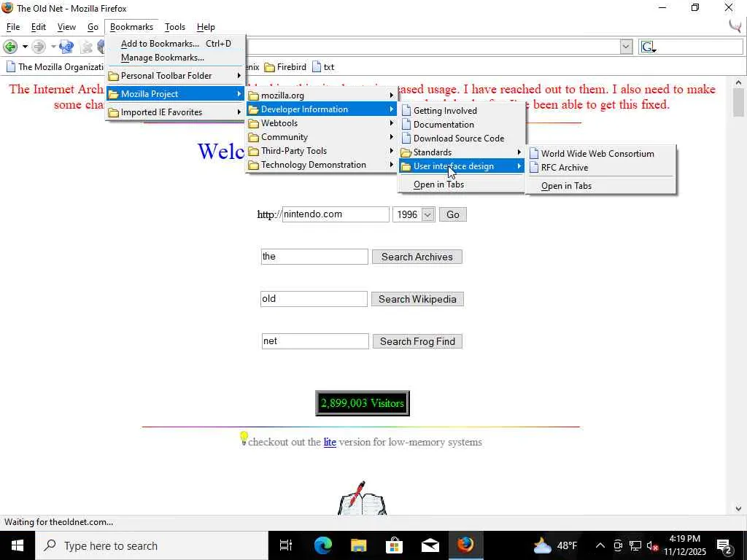Open the notification center icon
747x560 pixels.
724,546
